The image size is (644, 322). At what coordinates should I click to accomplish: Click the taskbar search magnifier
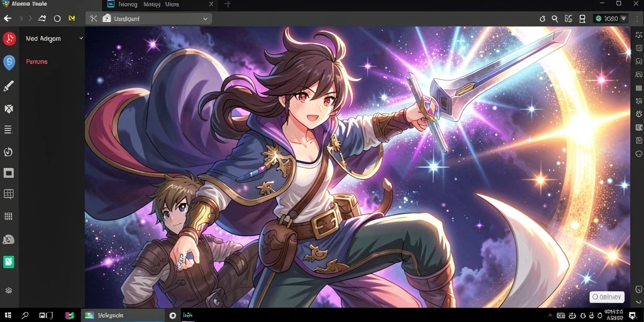point(25,316)
